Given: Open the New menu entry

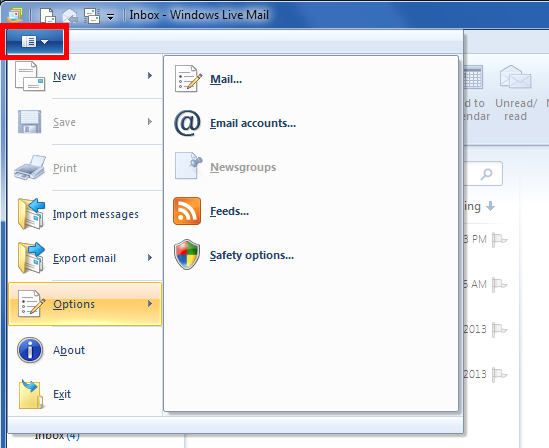Looking at the screenshot, I should point(85,76).
